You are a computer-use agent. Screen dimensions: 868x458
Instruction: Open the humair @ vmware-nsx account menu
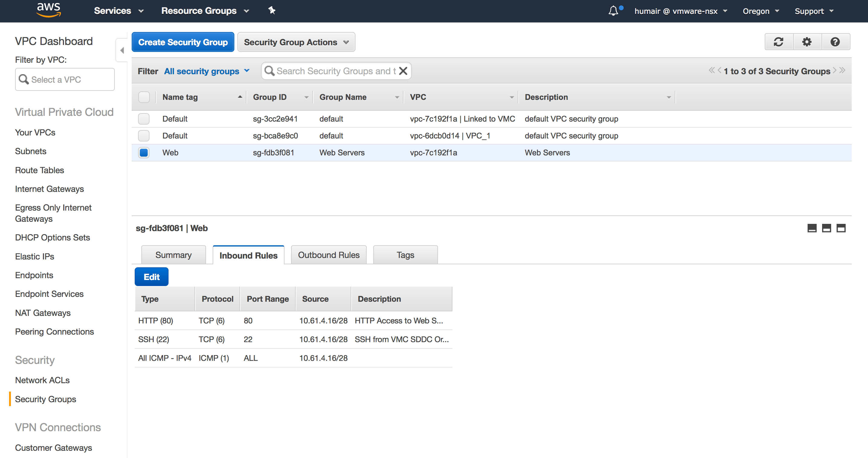(x=680, y=11)
